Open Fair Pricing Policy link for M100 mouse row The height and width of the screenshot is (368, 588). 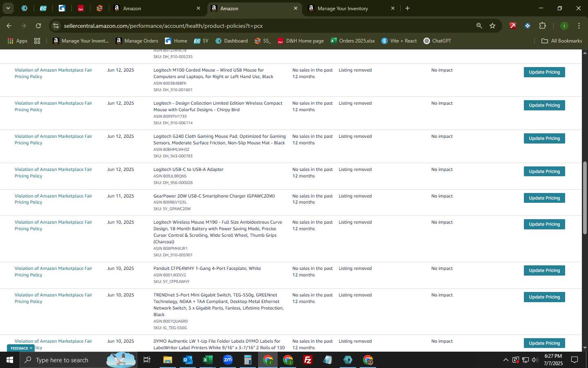point(53,73)
